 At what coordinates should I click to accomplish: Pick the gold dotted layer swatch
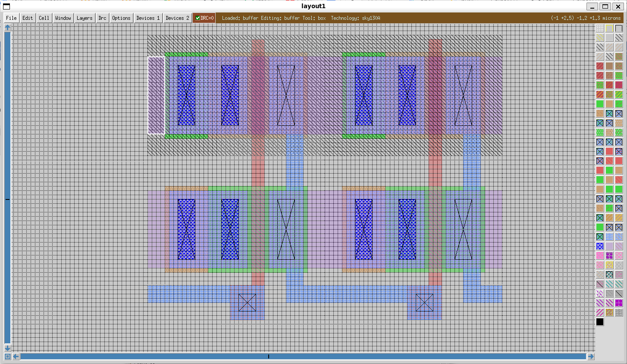tap(609, 312)
